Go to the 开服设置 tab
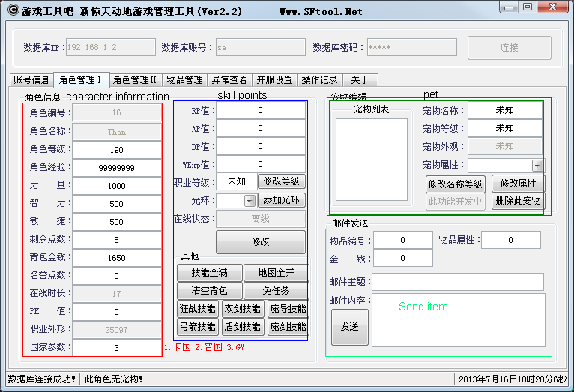Screen dimensions: 574x392 click(x=274, y=80)
